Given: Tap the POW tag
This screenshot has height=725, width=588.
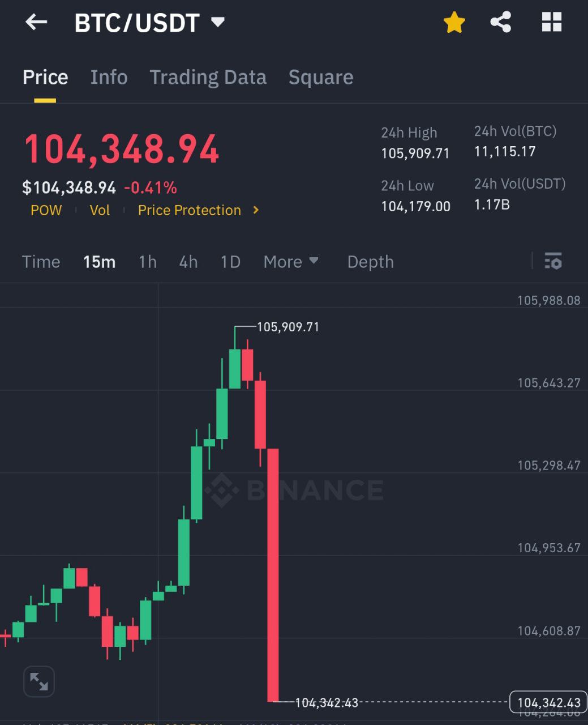Looking at the screenshot, I should coord(46,210).
